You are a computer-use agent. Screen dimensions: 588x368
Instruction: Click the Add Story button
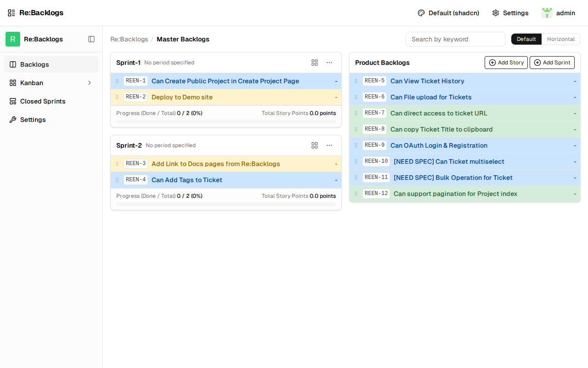(506, 63)
